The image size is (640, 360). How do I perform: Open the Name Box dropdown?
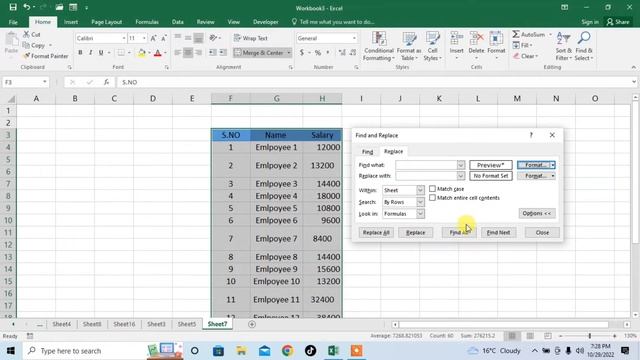(44, 82)
